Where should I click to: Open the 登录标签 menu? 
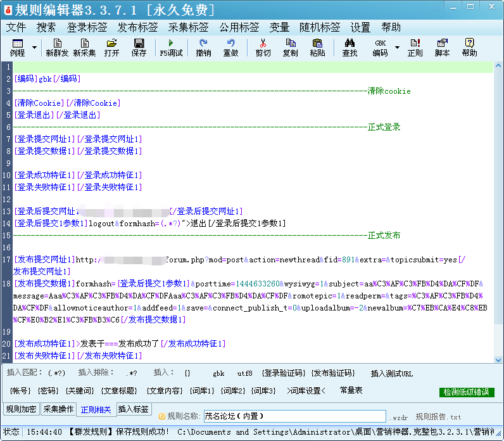(x=87, y=27)
